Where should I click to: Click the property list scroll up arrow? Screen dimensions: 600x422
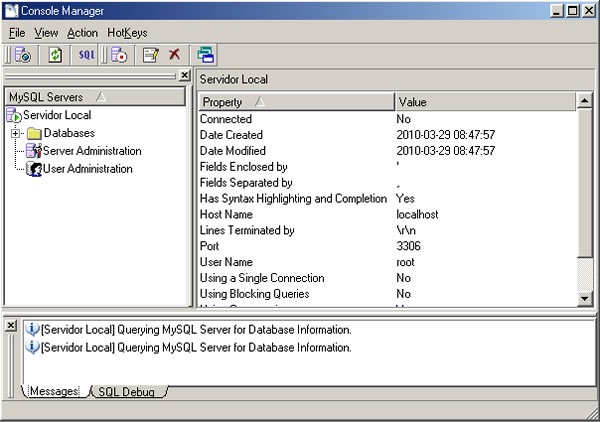click(585, 101)
